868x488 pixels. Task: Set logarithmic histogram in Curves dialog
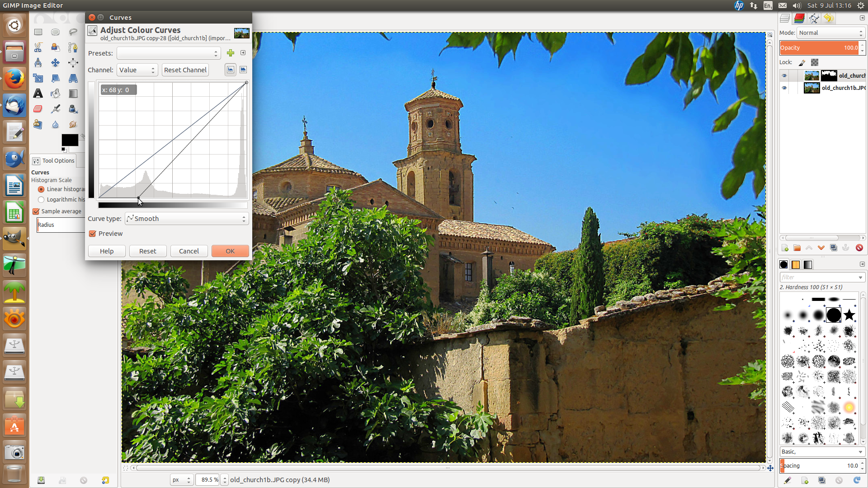[x=243, y=70]
